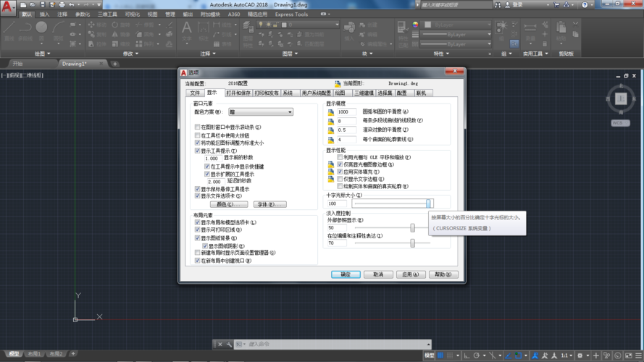Click the help question mark icon in title bar
This screenshot has height=362, width=644.
pyautogui.click(x=585, y=5)
